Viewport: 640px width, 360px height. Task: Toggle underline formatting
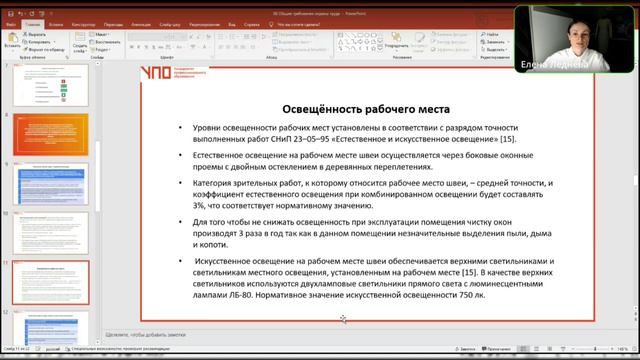click(146, 47)
